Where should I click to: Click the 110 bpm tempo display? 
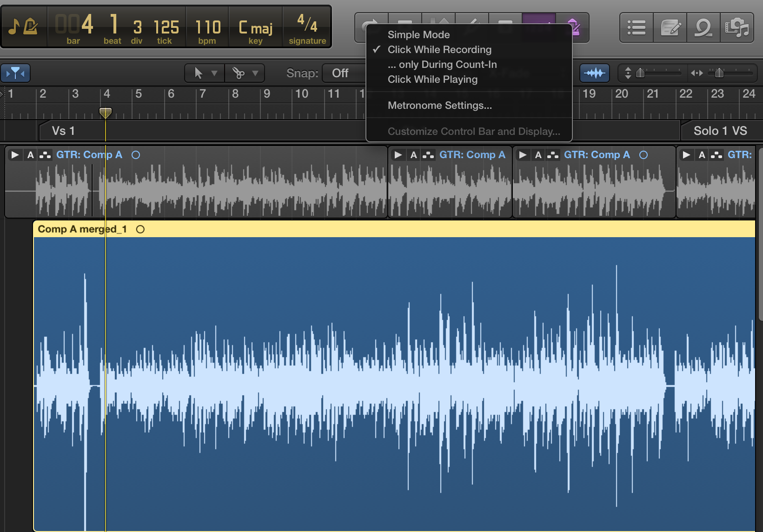pyautogui.click(x=207, y=28)
